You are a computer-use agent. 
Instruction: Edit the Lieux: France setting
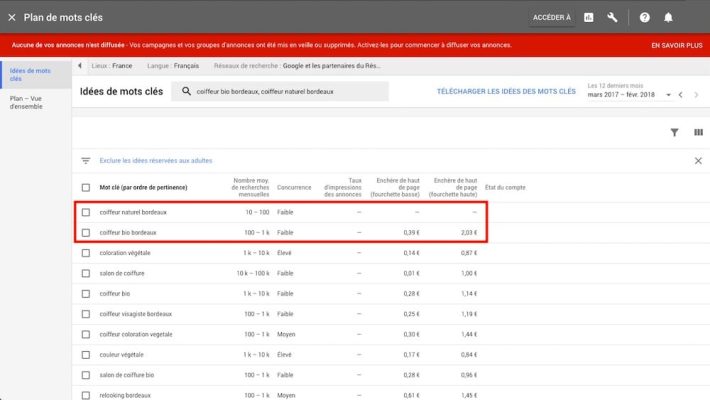click(112, 66)
